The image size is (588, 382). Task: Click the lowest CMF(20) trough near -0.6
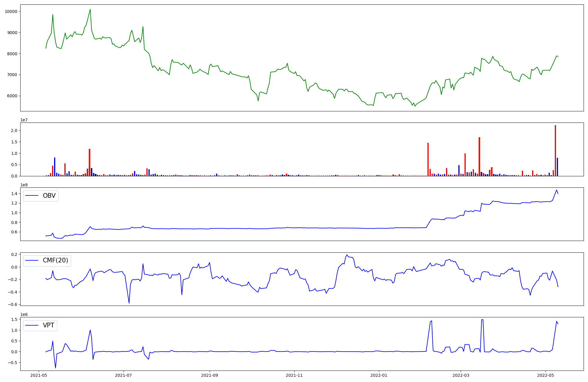click(129, 303)
